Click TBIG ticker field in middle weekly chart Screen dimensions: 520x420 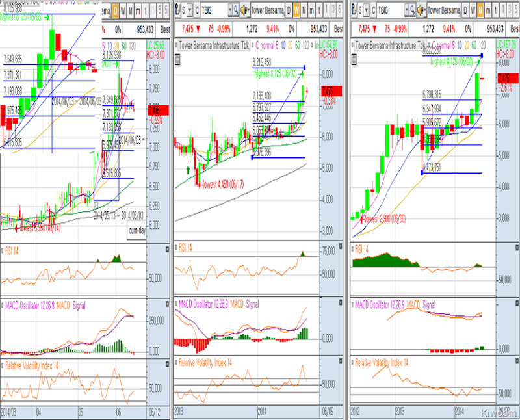click(x=214, y=10)
